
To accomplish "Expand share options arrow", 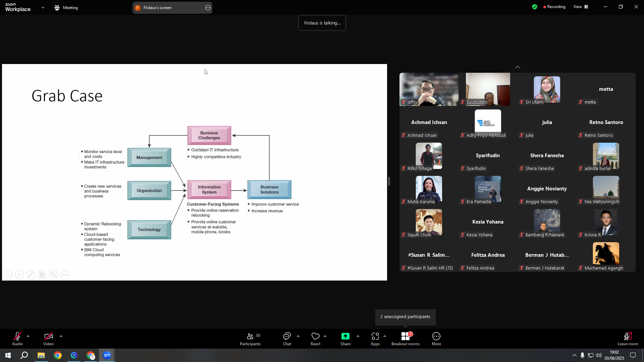I will click(358, 336).
